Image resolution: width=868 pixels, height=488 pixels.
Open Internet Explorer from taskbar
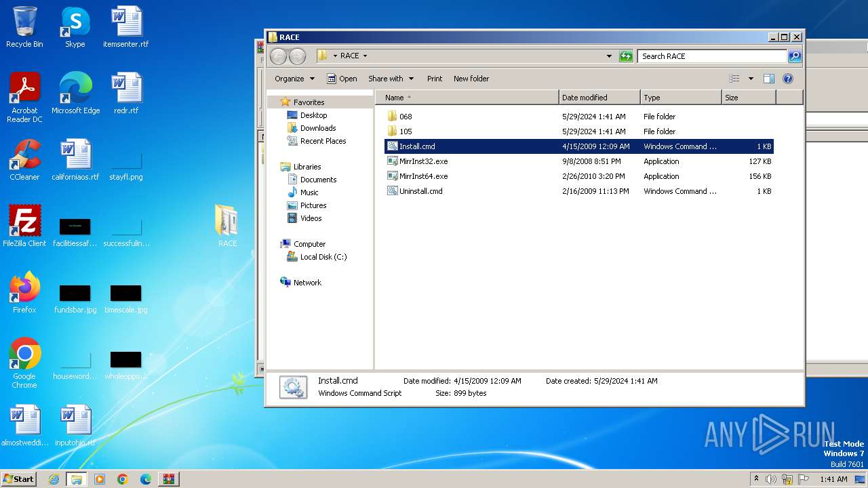54,479
